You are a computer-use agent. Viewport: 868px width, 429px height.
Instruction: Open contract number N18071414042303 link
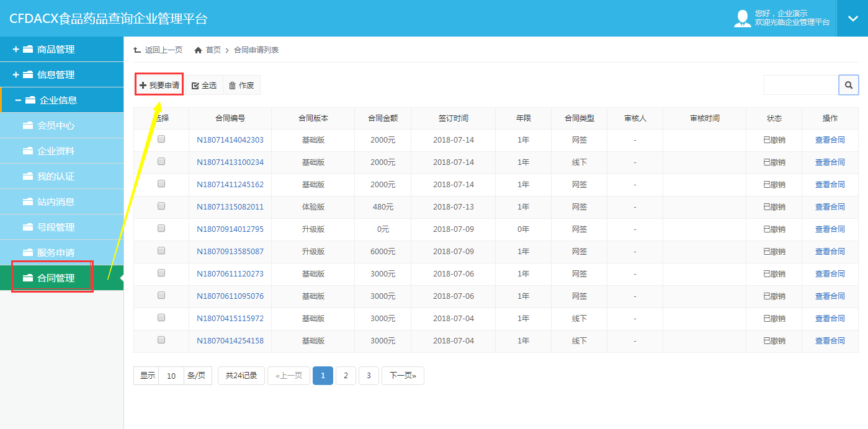click(x=230, y=140)
